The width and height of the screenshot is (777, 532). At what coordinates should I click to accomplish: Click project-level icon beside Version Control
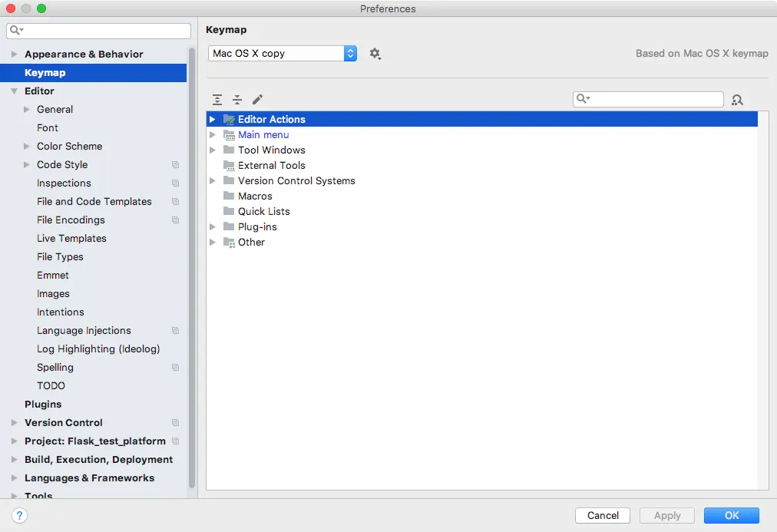click(x=175, y=422)
